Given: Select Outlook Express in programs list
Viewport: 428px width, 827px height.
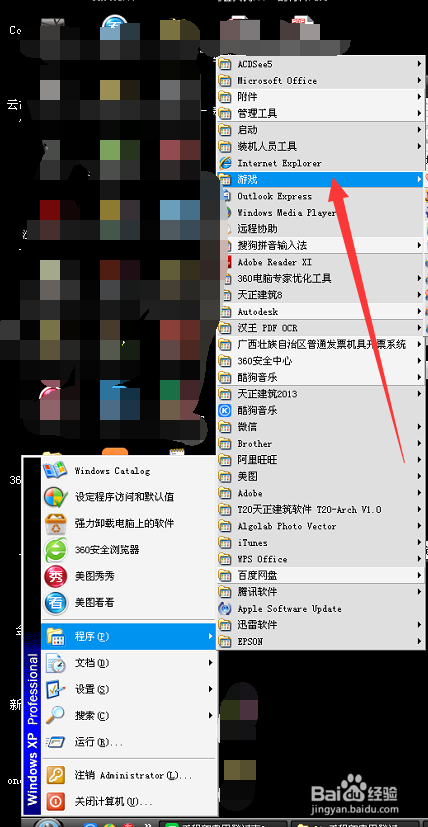Looking at the screenshot, I should 321,196.
